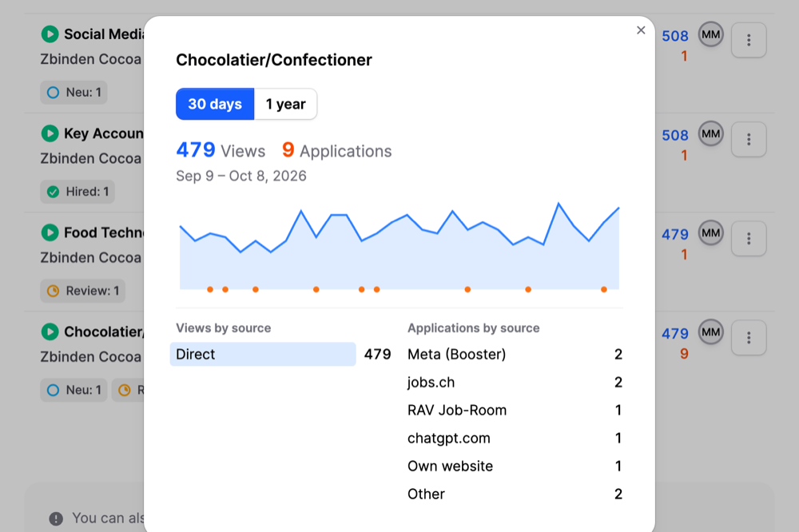Screen dimensions: 799x532
Task: Click the Review: 1 badge under Food Techn
Action: click(x=82, y=291)
